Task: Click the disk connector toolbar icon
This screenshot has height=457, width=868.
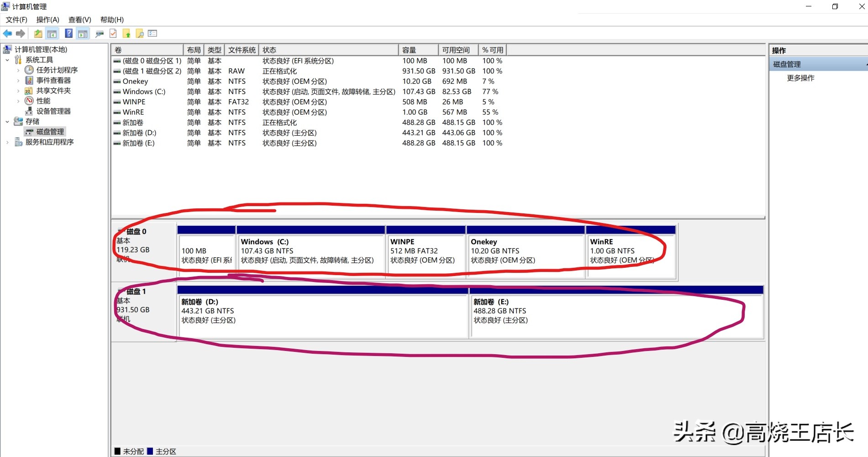Action: 100,33
